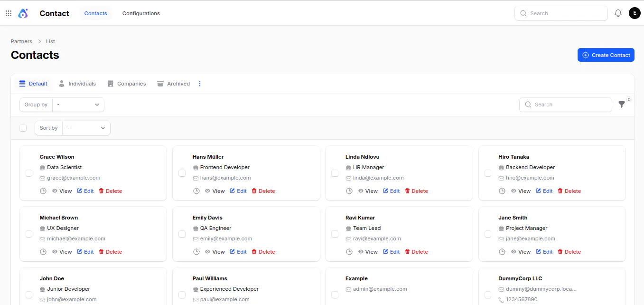Screen dimensions: 644x305
Task: Click the name DummyCorp LLC
Action: [x=520, y=278]
